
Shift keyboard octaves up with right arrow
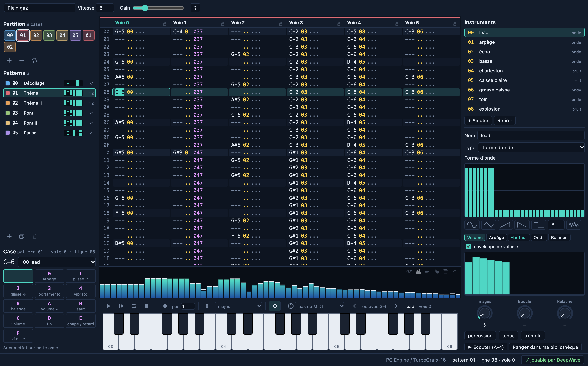pyautogui.click(x=396, y=306)
